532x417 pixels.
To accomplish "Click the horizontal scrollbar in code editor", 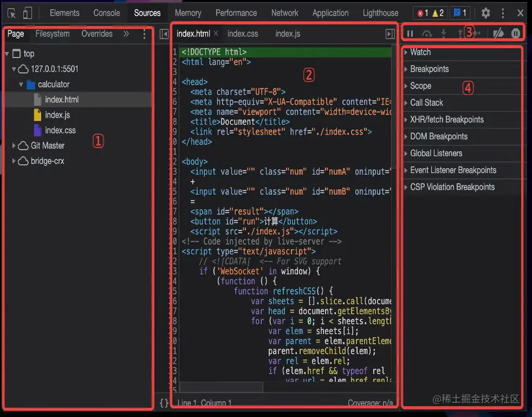I will [x=221, y=387].
